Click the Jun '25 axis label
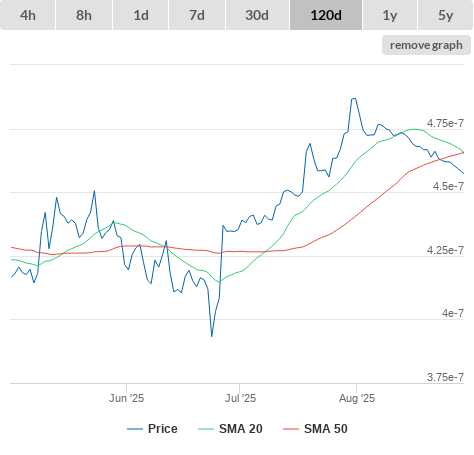Viewport: 474px width, 455px height. tap(127, 398)
